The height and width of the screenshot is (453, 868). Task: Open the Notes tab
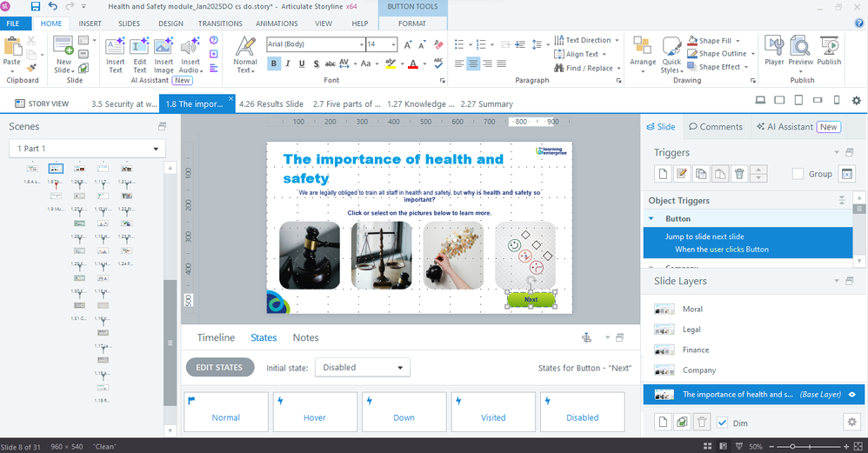(305, 337)
